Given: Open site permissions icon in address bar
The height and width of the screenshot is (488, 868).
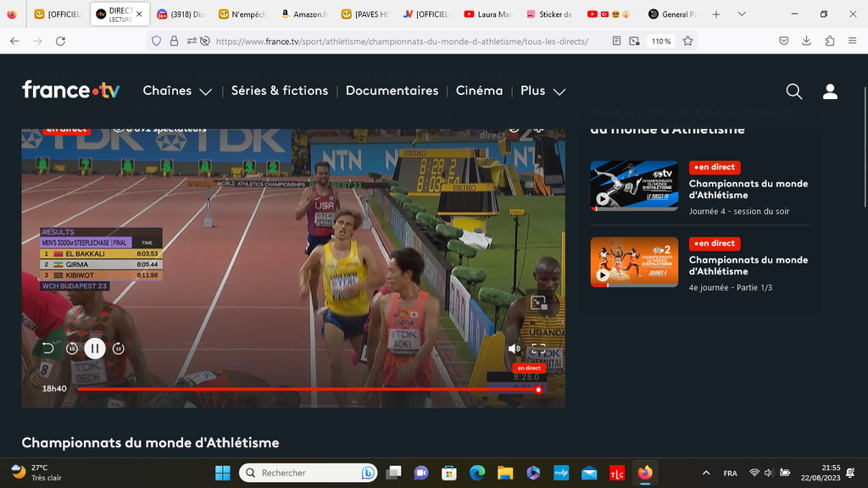Looking at the screenshot, I should [192, 41].
